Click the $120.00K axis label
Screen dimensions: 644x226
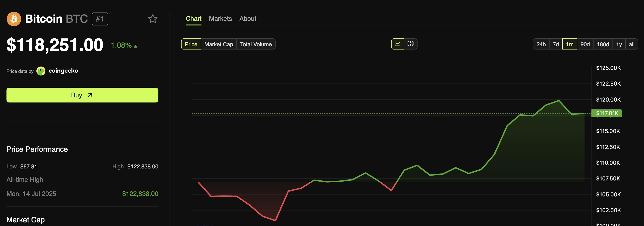pyautogui.click(x=608, y=100)
